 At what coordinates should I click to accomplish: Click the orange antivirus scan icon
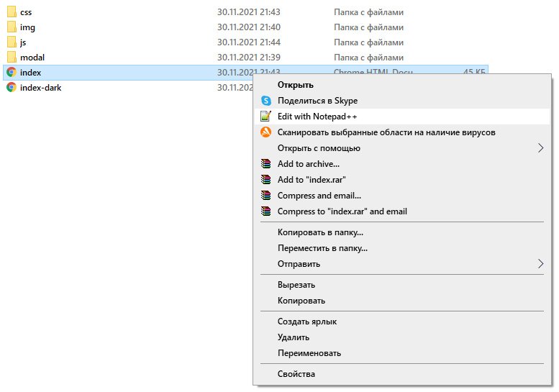pyautogui.click(x=265, y=132)
